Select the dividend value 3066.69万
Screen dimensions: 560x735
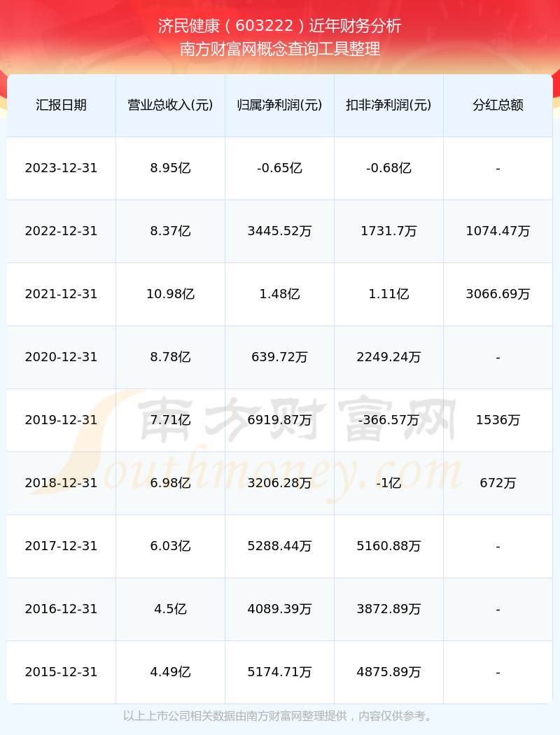498,294
